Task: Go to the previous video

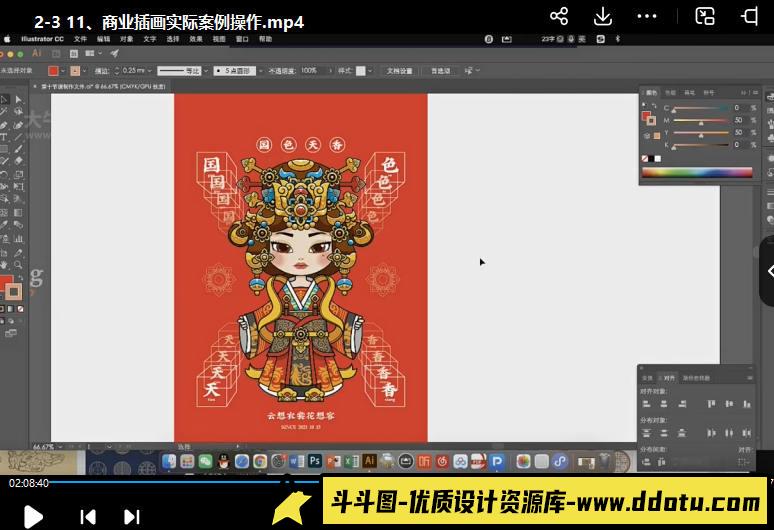Action: point(88,517)
